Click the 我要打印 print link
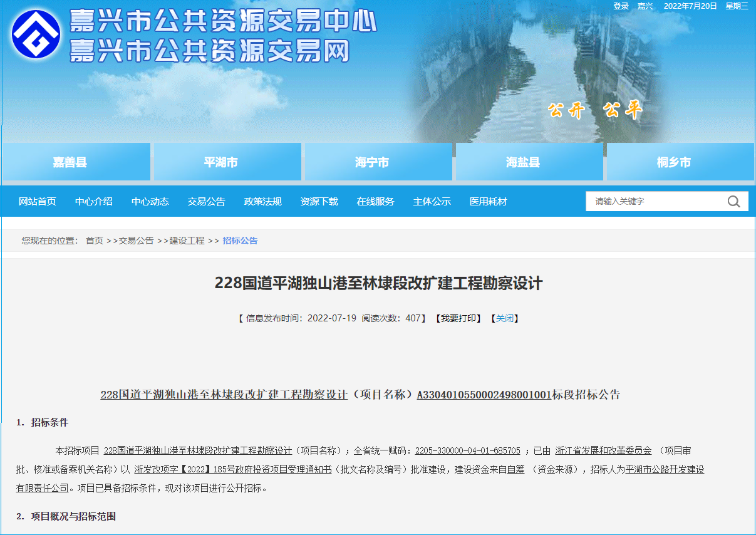 (458, 318)
